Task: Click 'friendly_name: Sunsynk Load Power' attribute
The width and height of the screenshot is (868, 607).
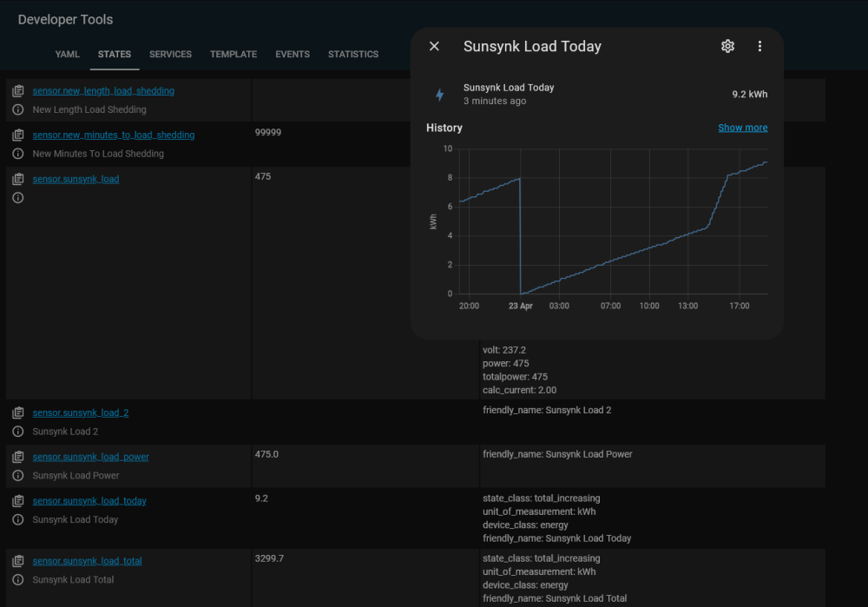Action: [x=557, y=454]
